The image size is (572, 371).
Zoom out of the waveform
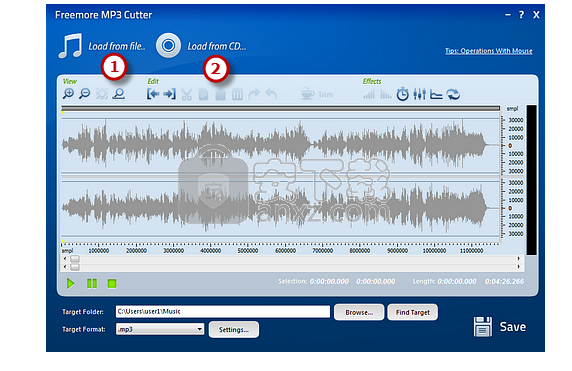[x=85, y=94]
